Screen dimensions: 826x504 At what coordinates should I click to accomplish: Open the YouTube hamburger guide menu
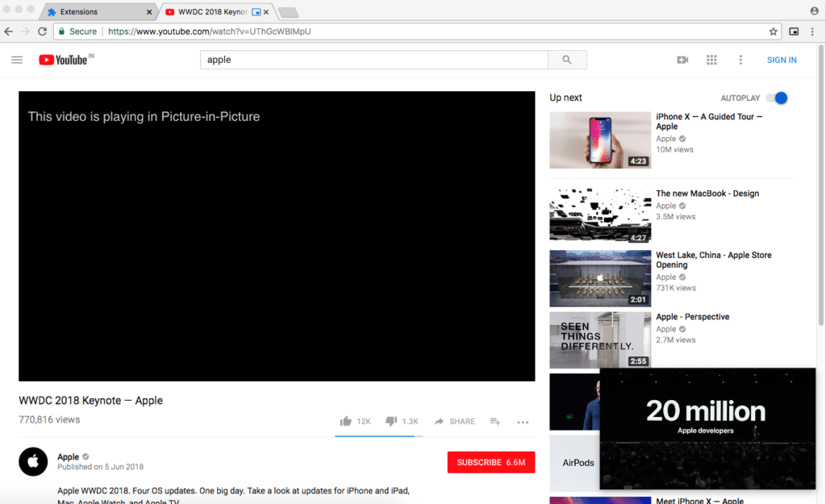point(17,60)
